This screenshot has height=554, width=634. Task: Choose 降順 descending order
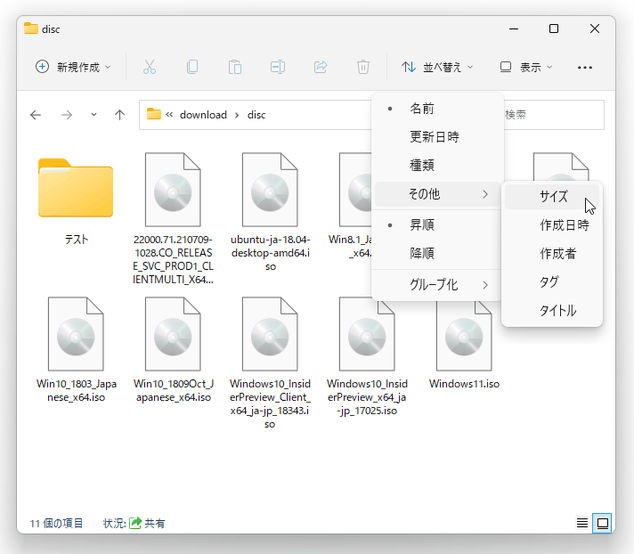click(x=437, y=253)
